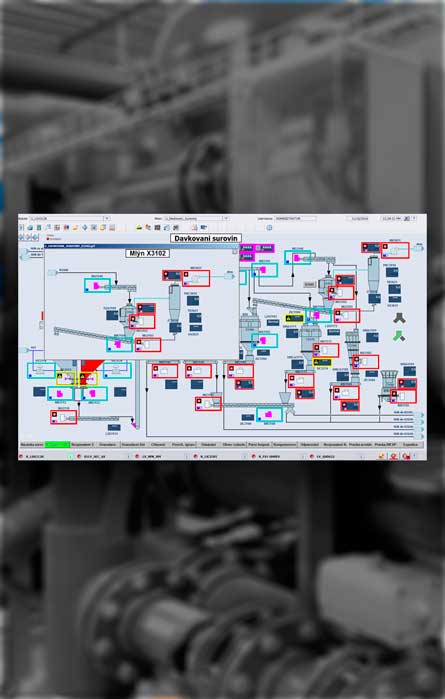Open cyan feeder faceplate in popup upper left

[97, 285]
